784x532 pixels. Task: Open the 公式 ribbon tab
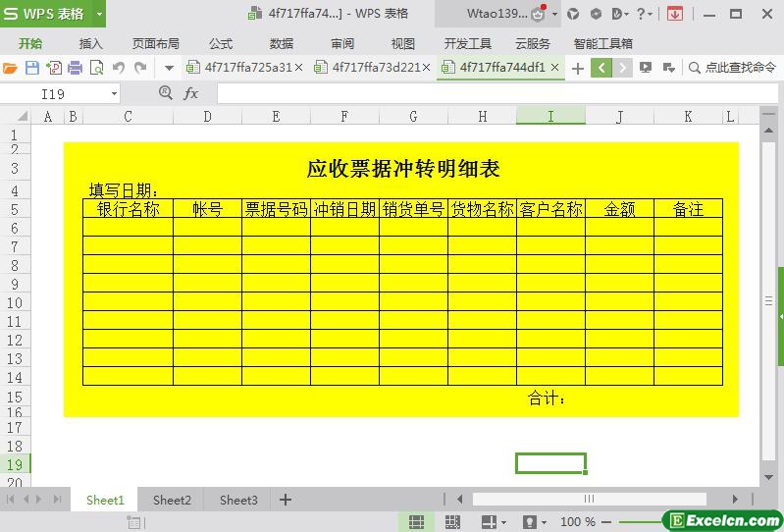221,44
